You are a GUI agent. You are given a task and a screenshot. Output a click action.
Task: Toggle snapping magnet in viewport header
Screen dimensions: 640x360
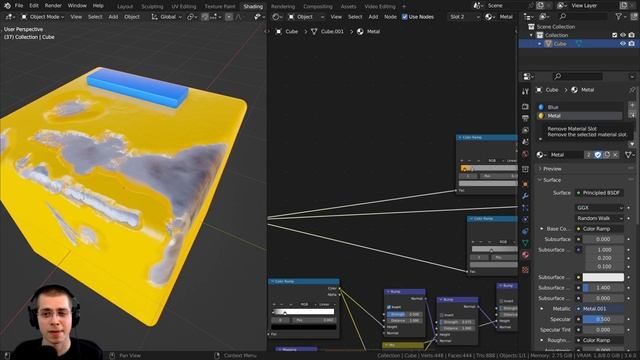(205, 17)
